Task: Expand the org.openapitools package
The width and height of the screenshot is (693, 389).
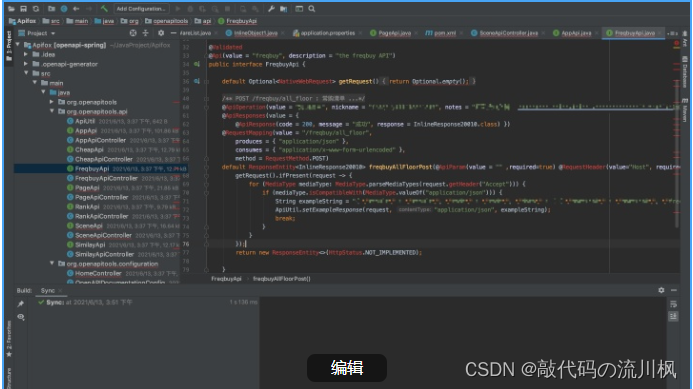Action: tap(52, 102)
